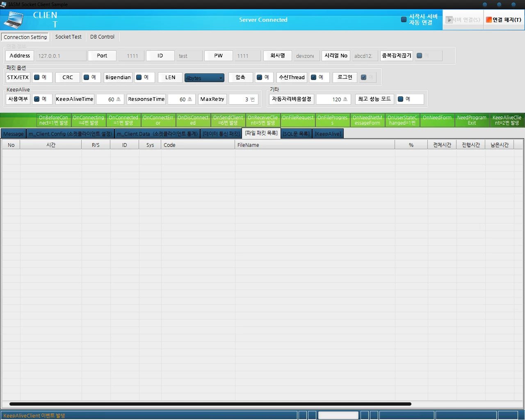The height and width of the screenshot is (420, 525).
Task: Toggle the 최고 성능 모드 checkbox
Action: point(400,99)
